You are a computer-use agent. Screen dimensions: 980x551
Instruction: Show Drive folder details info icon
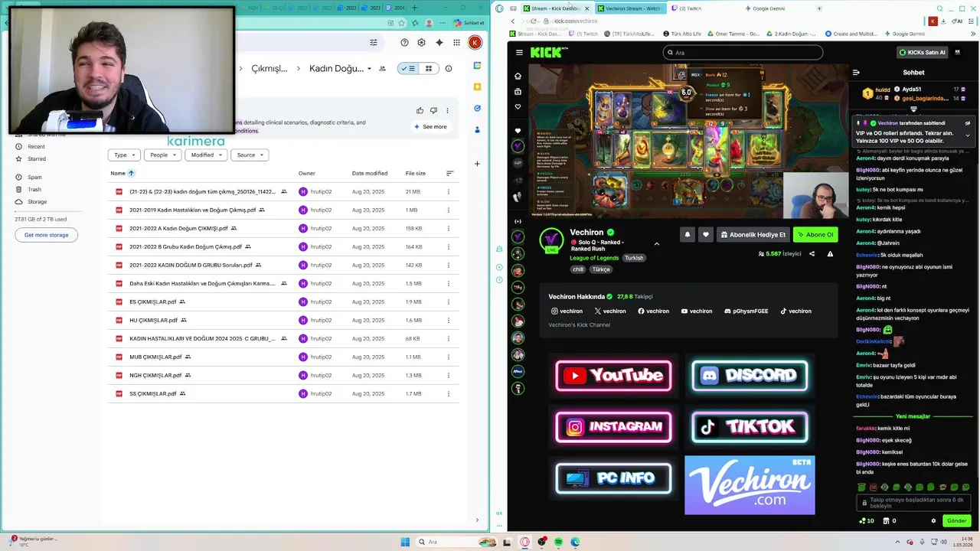449,68
